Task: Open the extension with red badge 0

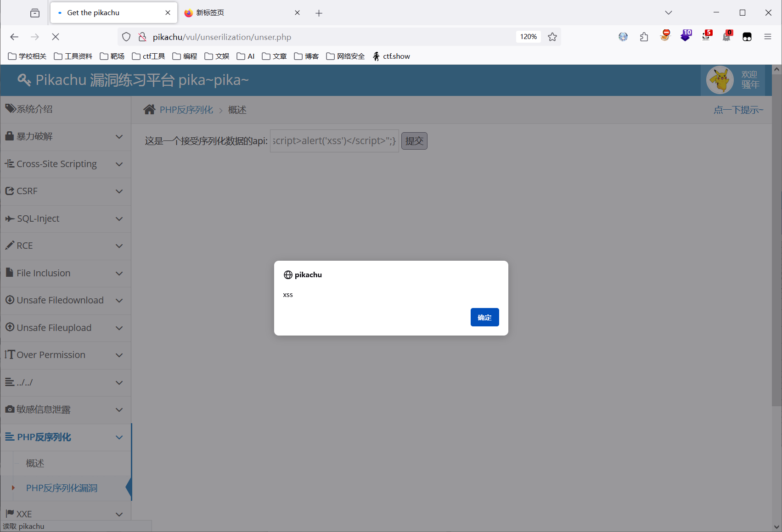Action: point(727,36)
